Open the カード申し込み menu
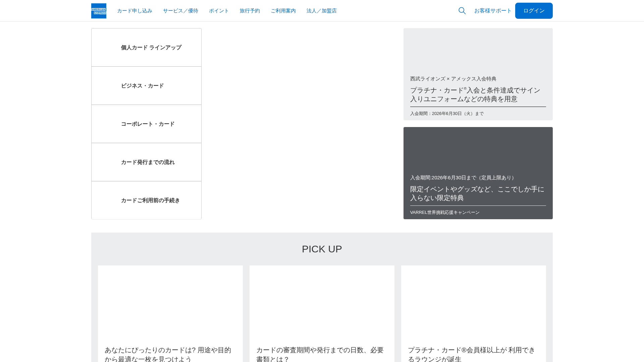 (135, 11)
